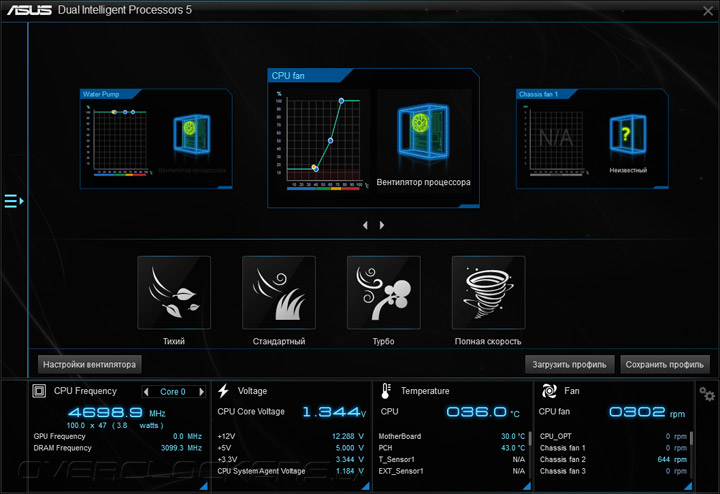Click the +12V voltage row
Viewport: 720px width, 494px height.
[291, 437]
